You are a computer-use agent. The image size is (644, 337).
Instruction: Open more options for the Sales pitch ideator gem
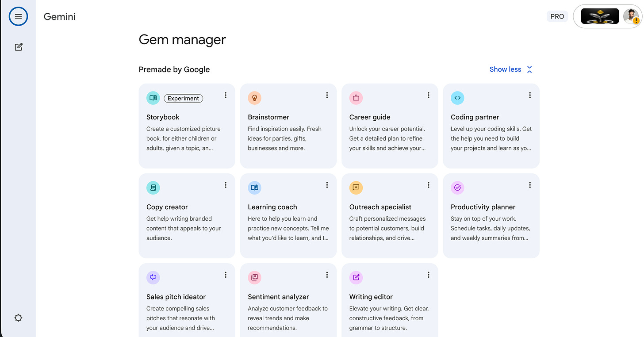[x=226, y=275]
